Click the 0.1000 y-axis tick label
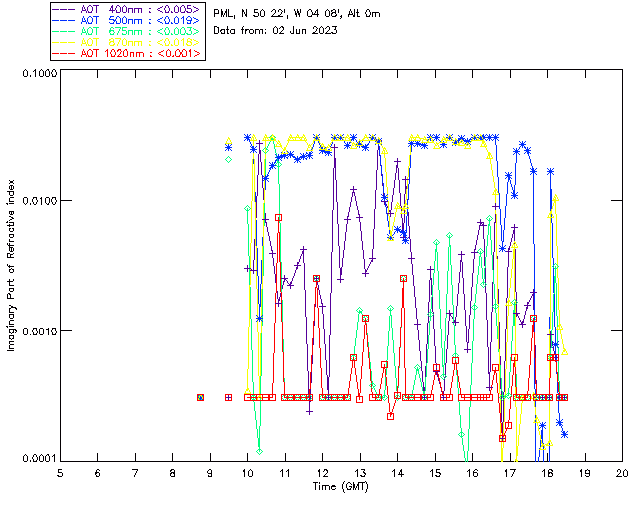Screen dimensions: 640x512 (x=39, y=73)
